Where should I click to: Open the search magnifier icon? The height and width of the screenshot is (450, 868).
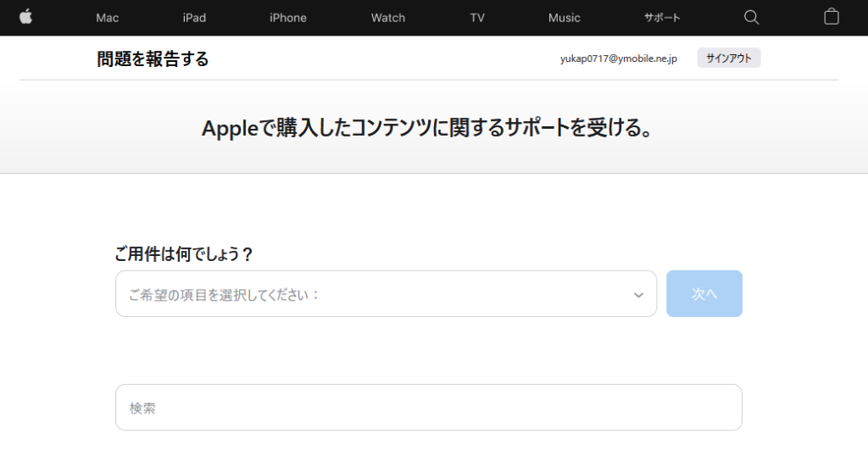[x=751, y=17]
